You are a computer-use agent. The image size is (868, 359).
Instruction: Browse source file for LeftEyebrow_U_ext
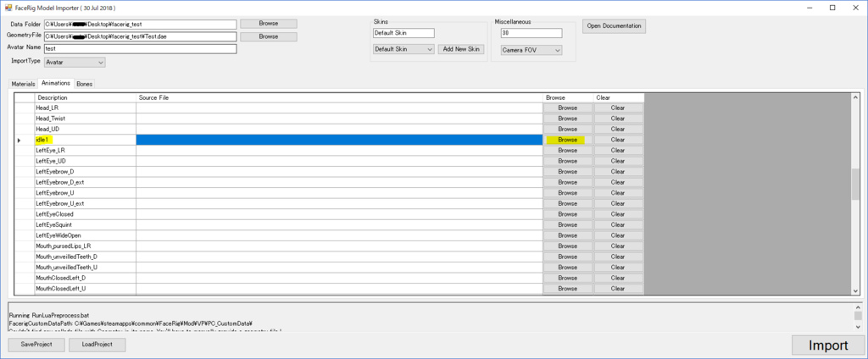click(567, 203)
